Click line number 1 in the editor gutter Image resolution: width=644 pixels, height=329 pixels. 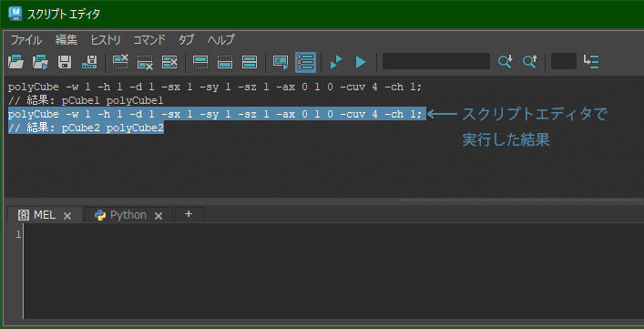[18, 234]
